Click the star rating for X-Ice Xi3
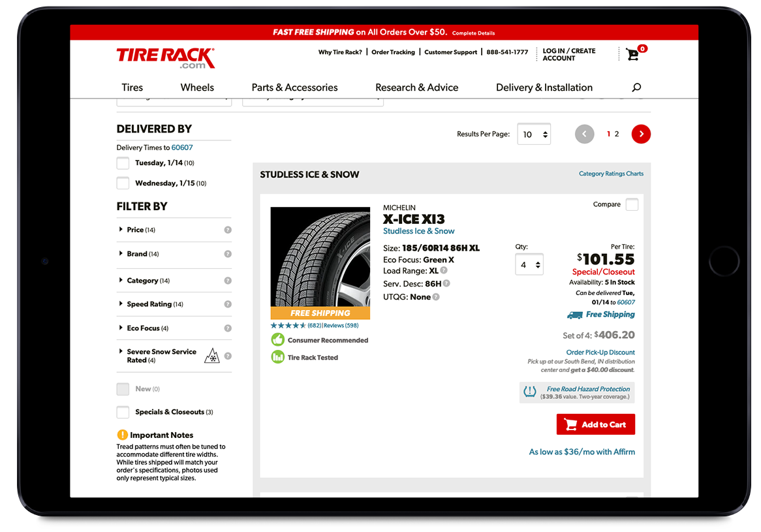The image size is (761, 532). click(288, 326)
